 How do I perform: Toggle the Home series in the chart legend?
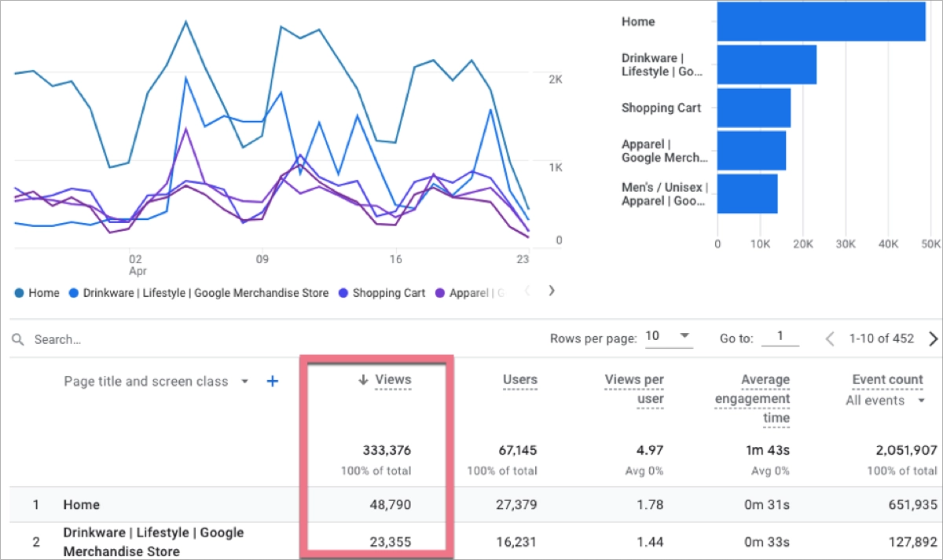point(36,292)
